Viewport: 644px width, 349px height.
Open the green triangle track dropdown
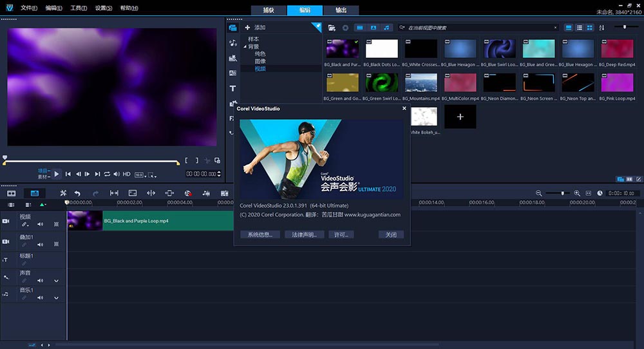[43, 205]
